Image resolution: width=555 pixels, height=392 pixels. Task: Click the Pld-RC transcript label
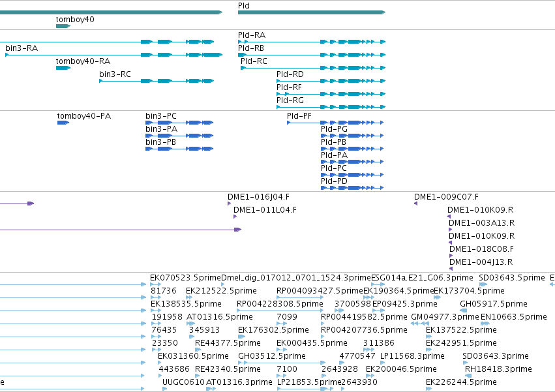click(254, 61)
